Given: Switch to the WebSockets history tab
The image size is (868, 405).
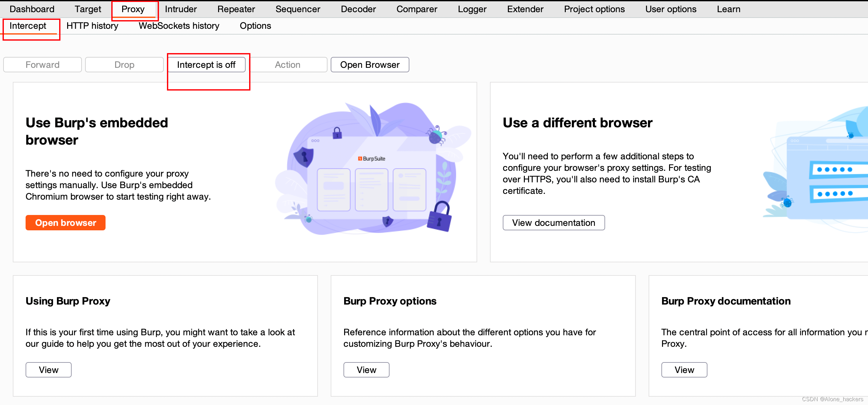Looking at the screenshot, I should click(178, 26).
